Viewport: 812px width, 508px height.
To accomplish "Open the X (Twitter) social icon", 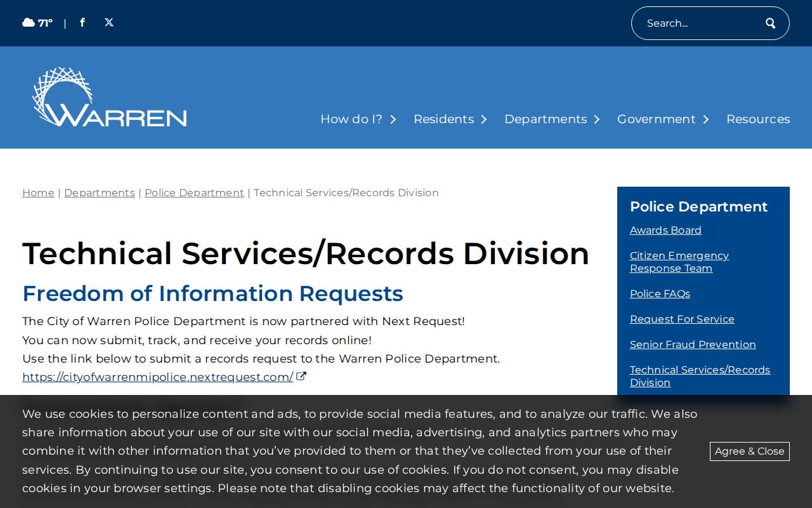I will click(109, 23).
